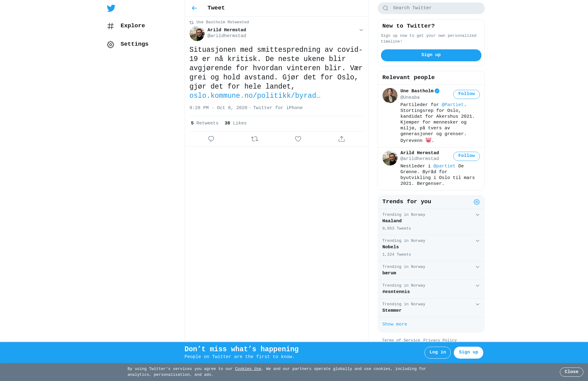The width and height of the screenshot is (588, 381).
Task: Open Trends settings gear icon
Action: (477, 202)
